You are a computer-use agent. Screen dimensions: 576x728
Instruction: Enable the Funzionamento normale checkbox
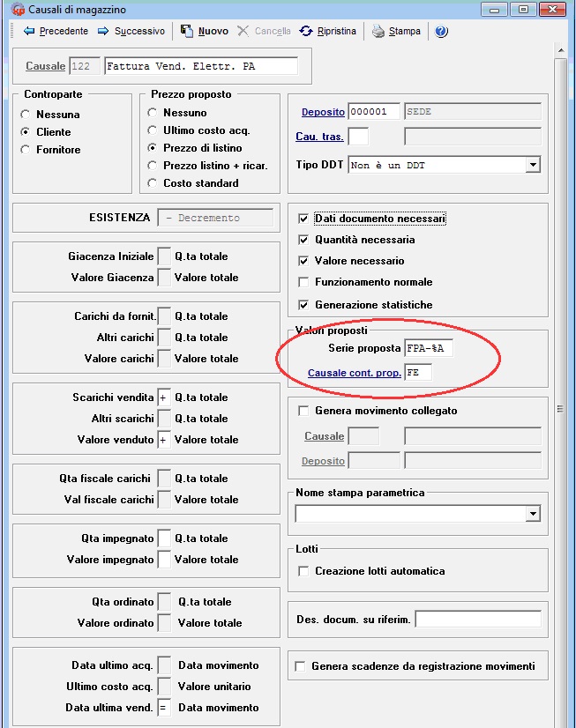pyautogui.click(x=303, y=282)
